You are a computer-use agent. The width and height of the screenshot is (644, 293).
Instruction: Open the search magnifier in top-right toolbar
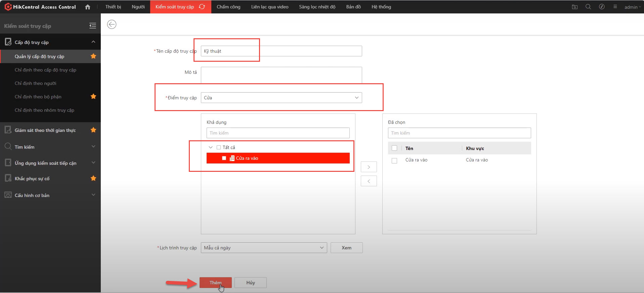pos(588,7)
